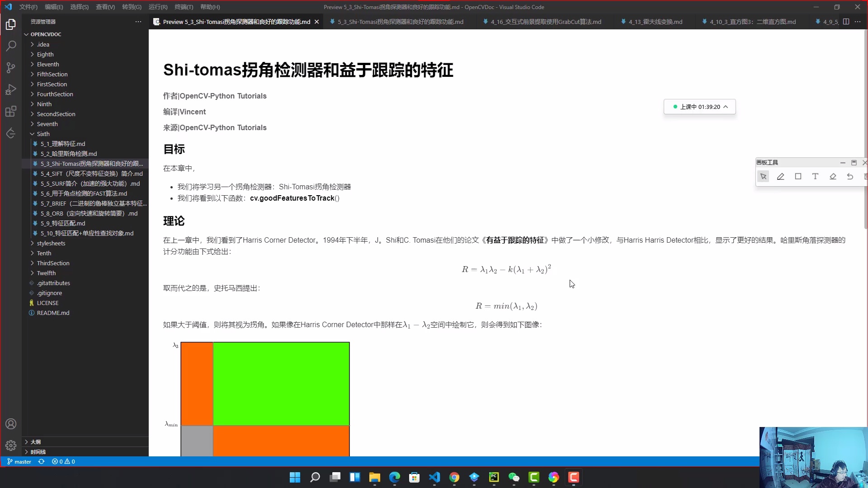
Task: Pick the eraser tool in 画板工具
Action: coord(832,177)
